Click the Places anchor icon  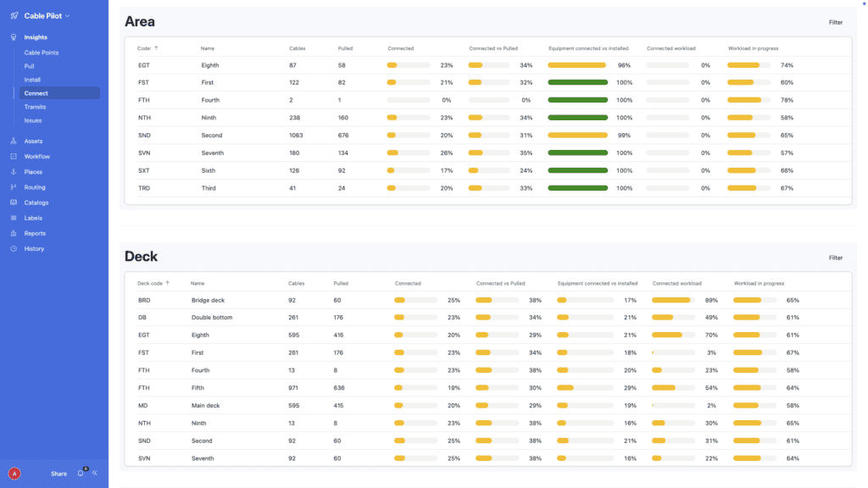tap(12, 171)
